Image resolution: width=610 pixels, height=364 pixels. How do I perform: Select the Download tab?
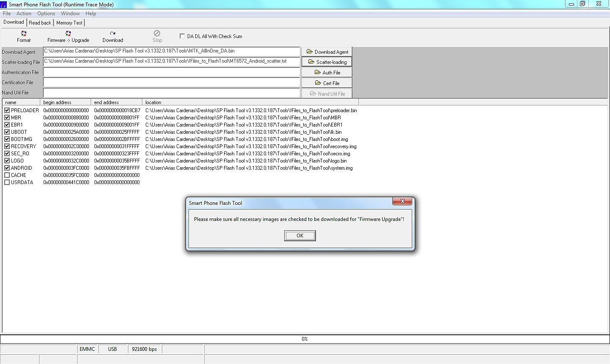(14, 22)
